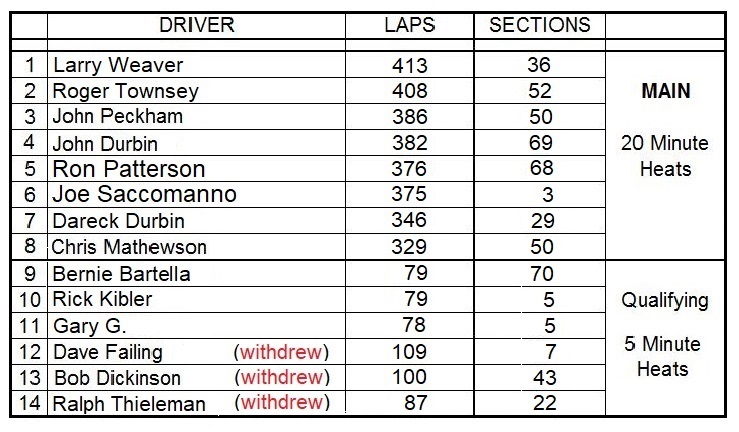Select Chris Mathewson's laps value 329

point(409,246)
